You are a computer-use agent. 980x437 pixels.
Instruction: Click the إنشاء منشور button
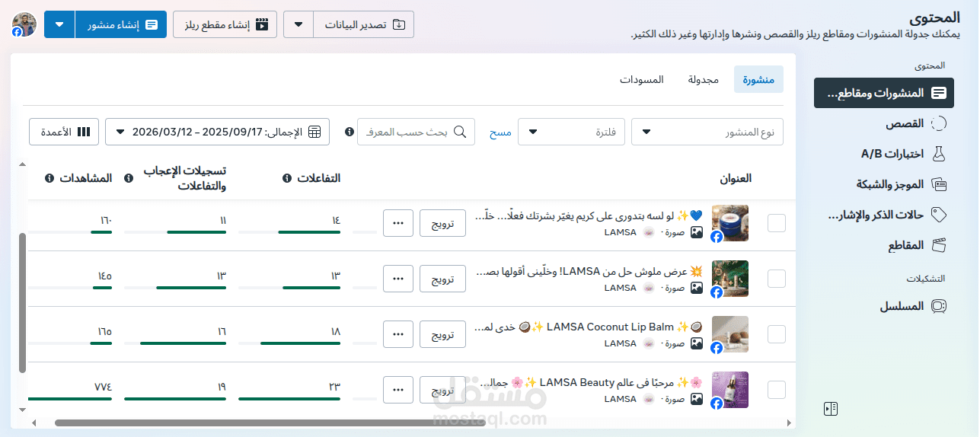[x=123, y=24]
